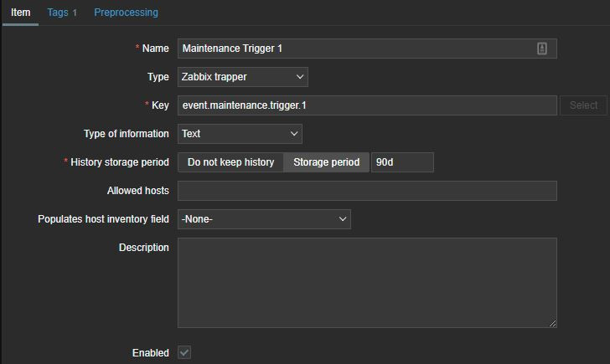The image size is (610, 364).
Task: Go to the Item tab
Action: click(20, 13)
